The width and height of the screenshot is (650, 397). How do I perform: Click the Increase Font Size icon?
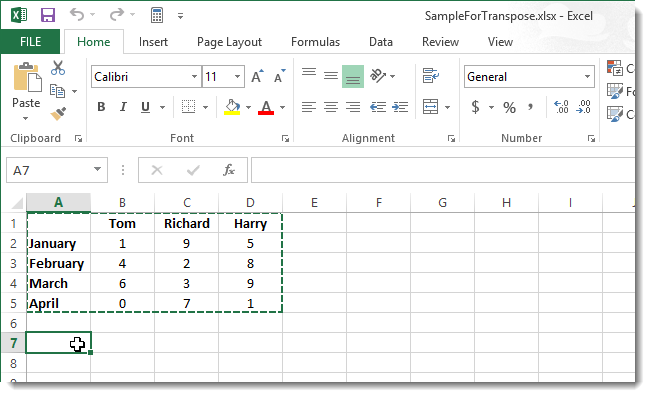[x=257, y=76]
